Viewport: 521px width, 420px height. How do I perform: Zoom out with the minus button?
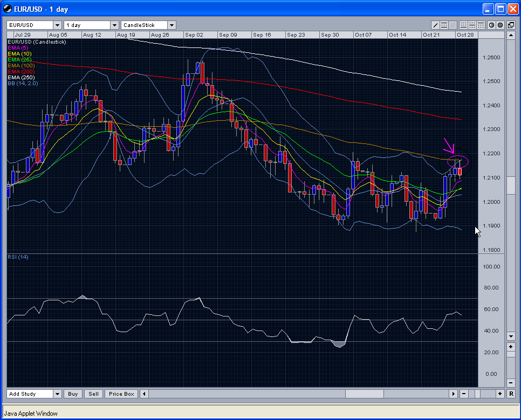point(464,394)
